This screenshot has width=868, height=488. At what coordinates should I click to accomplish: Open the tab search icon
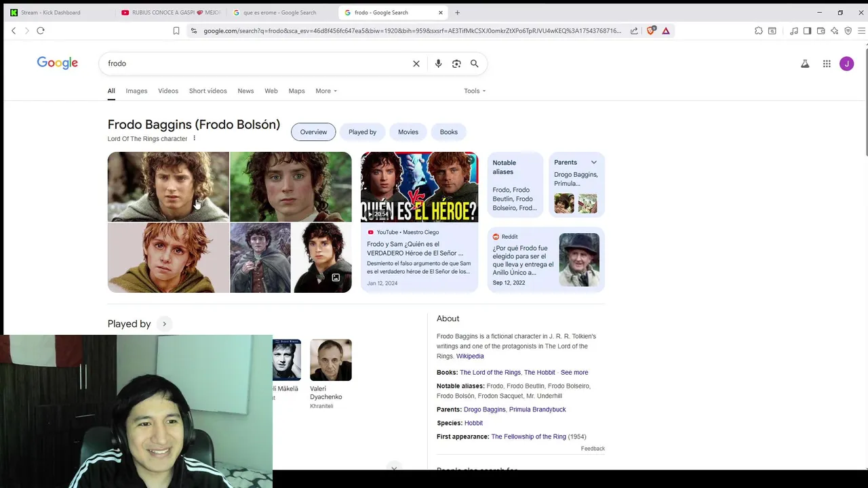click(772, 30)
